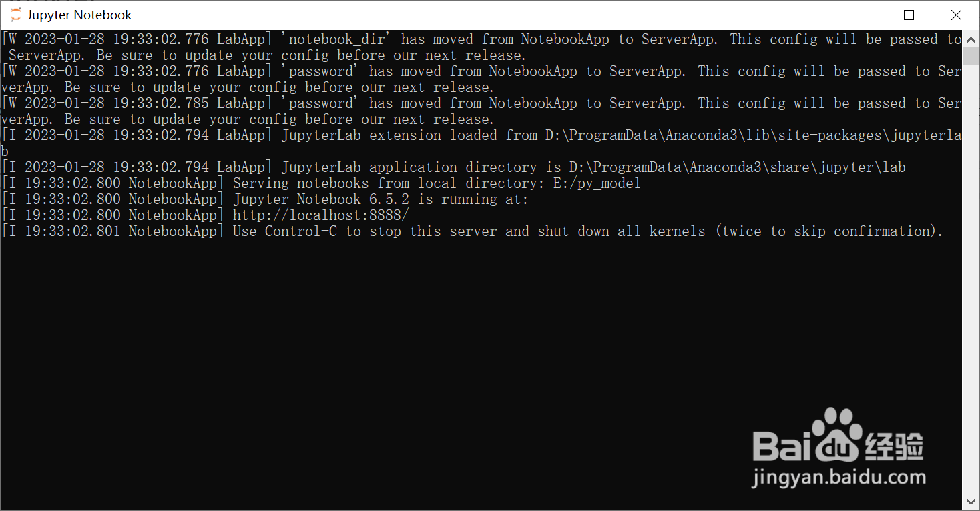
Task: Click the Jupyter logo icon in title bar
Action: (x=15, y=15)
